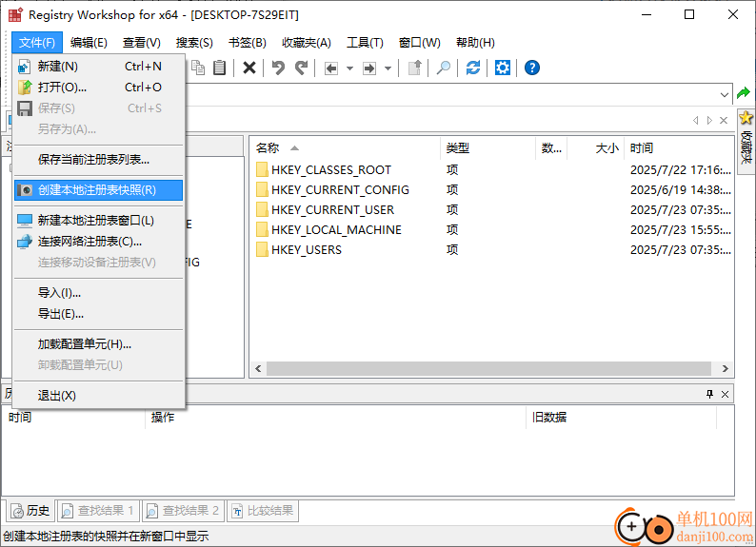756x547 pixels.
Task: Sort by the 名称 column header
Action: pyautogui.click(x=345, y=148)
